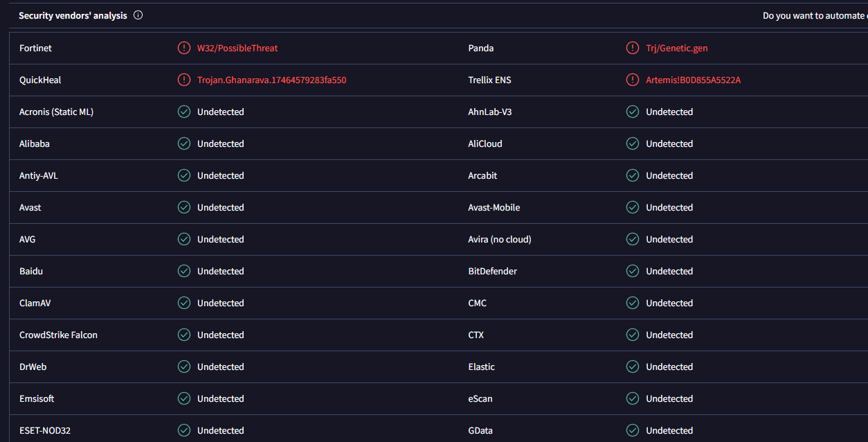The image size is (868, 442).
Task: Select the "Artemis!B0D855A5522A" detection text
Action: click(x=694, y=80)
